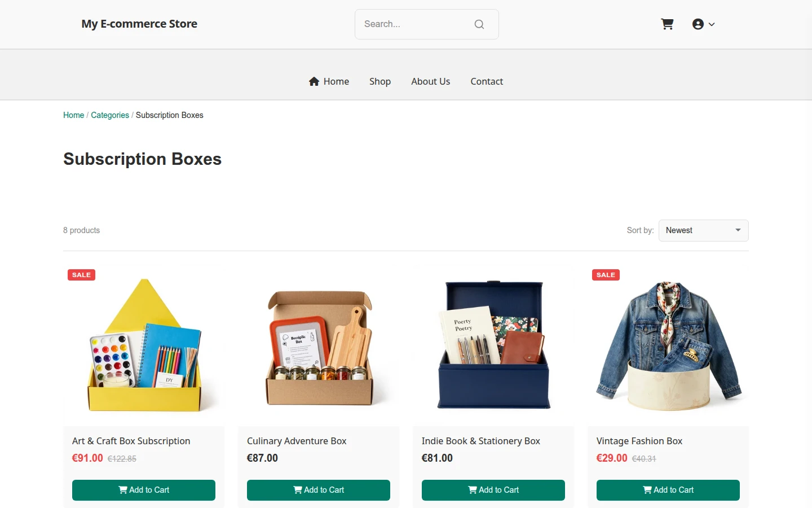This screenshot has height=508, width=812.
Task: Open the shopping cart icon in header
Action: (667, 24)
